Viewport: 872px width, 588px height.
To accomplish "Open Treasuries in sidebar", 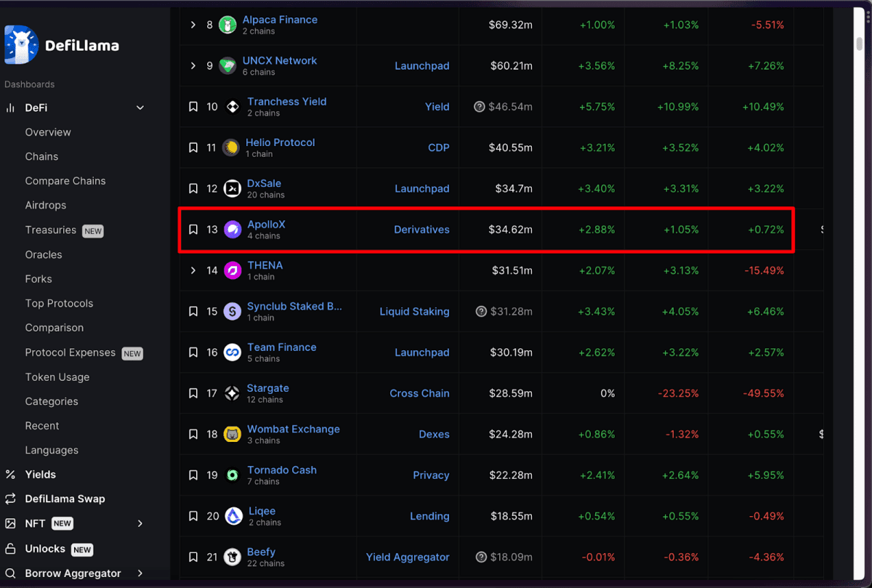I will (x=51, y=230).
